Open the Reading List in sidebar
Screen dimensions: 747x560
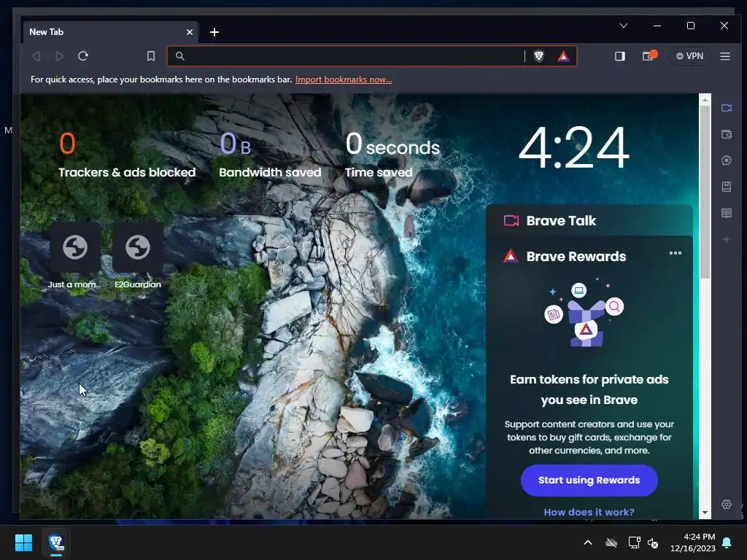click(x=727, y=213)
